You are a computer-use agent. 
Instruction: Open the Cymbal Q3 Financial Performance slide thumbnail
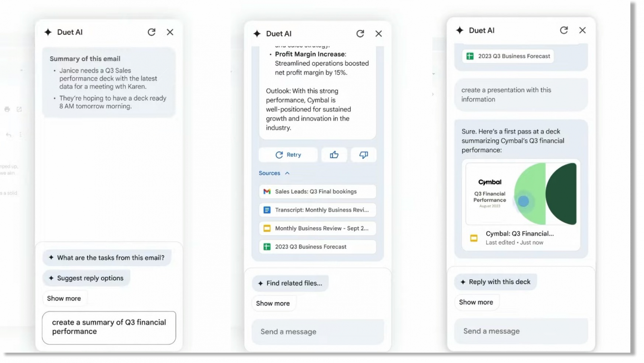[521, 194]
